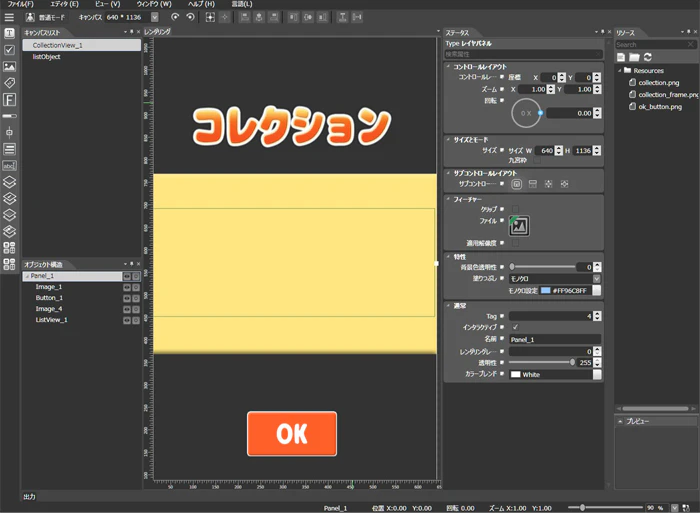Open the 言語(L) menu
The height and width of the screenshot is (513, 700).
point(242,4)
